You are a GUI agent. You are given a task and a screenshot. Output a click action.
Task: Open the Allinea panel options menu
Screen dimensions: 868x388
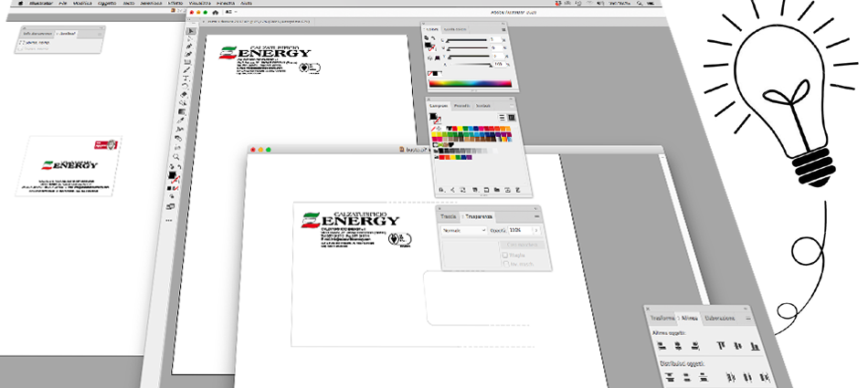pos(748,319)
